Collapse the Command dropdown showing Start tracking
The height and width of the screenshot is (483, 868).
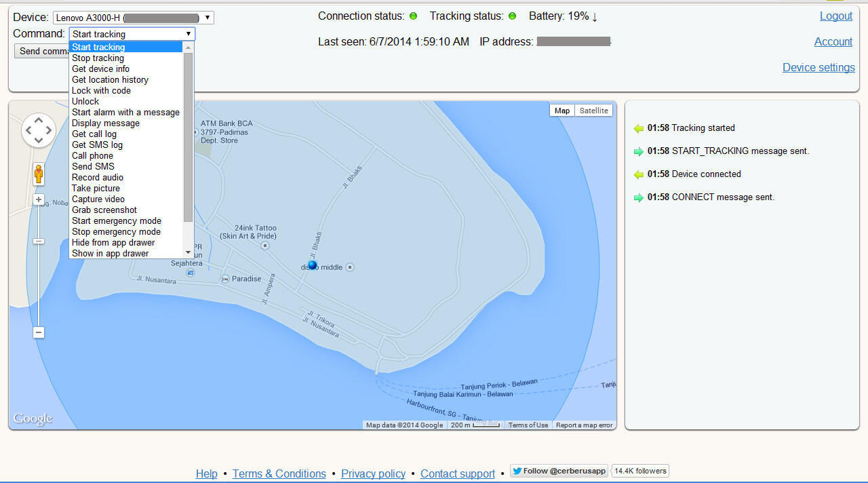(x=132, y=34)
